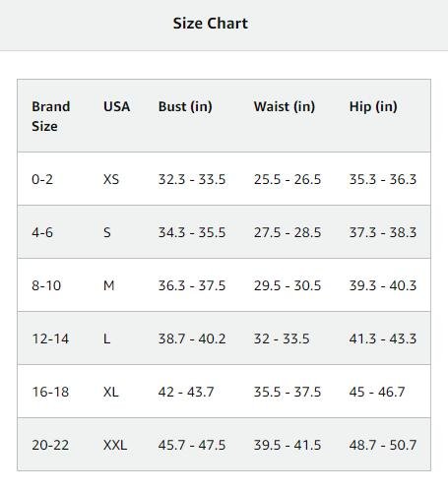Select the M size cell

pos(108,285)
